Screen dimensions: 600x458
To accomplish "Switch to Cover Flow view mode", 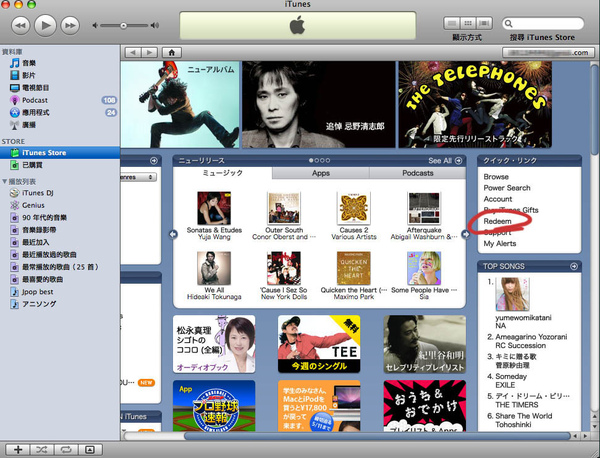I will [x=484, y=23].
